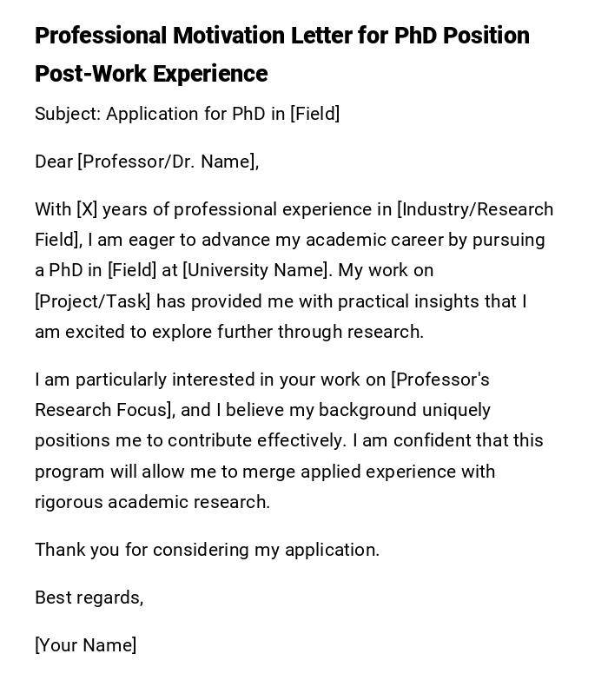Click the "Post-Work Experience" heading line
This screenshot has width=608, height=700.
tap(151, 74)
